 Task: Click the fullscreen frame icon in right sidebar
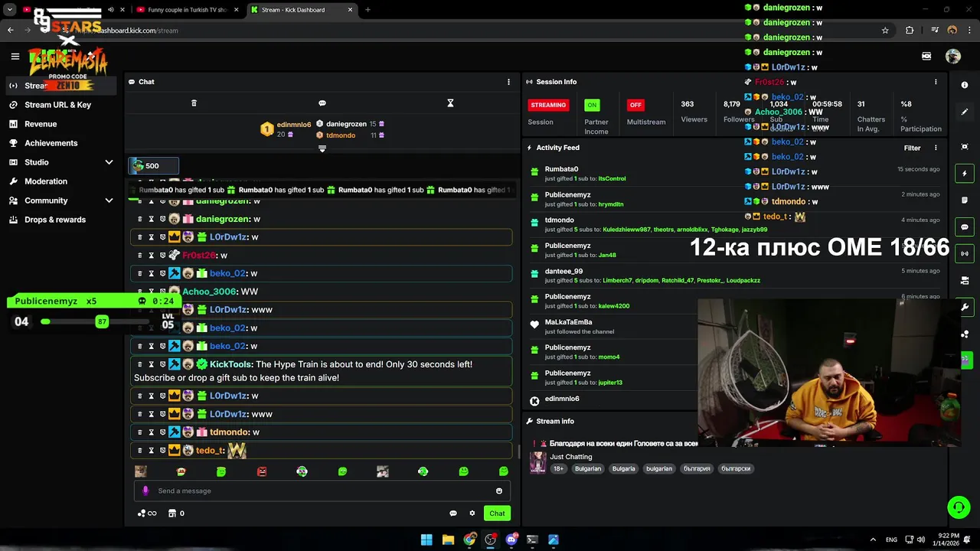pyautogui.click(x=965, y=146)
